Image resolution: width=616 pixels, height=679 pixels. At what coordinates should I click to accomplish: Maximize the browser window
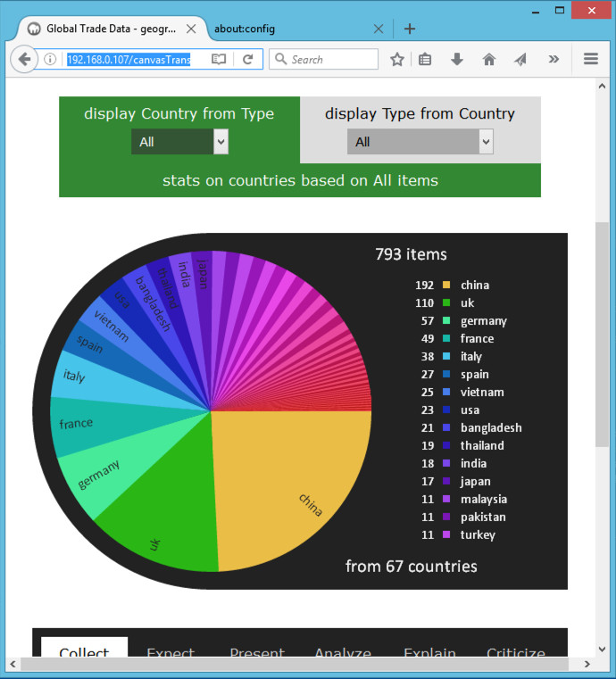560,11
